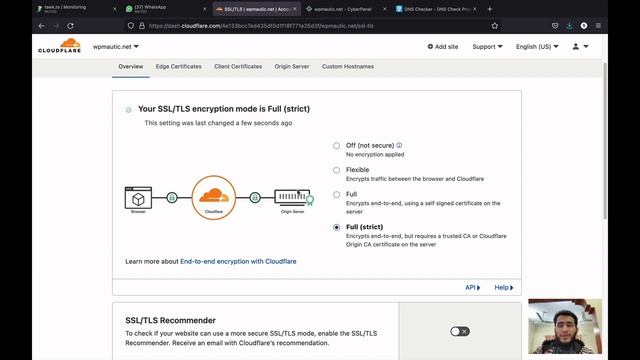Open the Edge Certificates tab

pyautogui.click(x=178, y=67)
